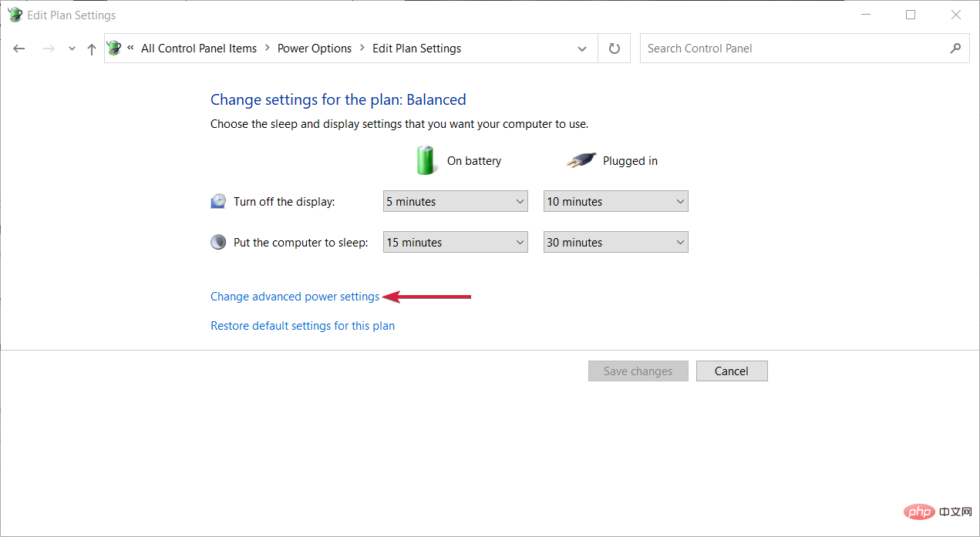Image resolution: width=980 pixels, height=537 pixels.
Task: Click the search magnifier icon
Action: (x=956, y=48)
